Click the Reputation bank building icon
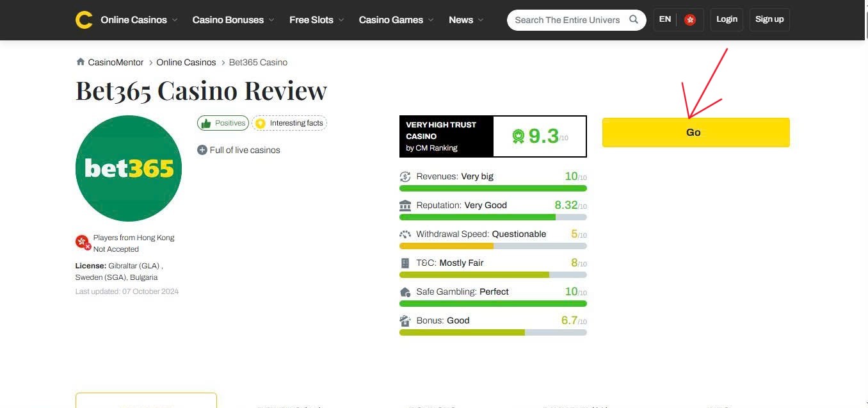The image size is (868, 408). (x=405, y=206)
